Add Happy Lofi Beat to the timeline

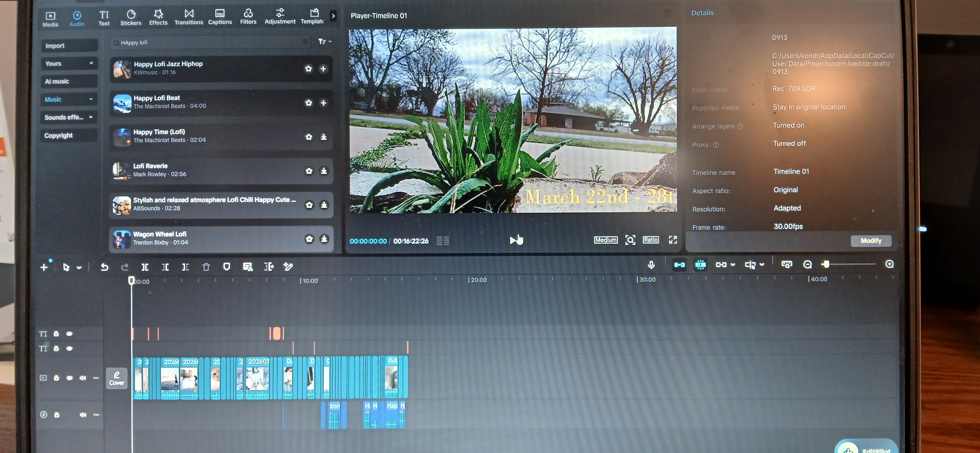pos(323,103)
